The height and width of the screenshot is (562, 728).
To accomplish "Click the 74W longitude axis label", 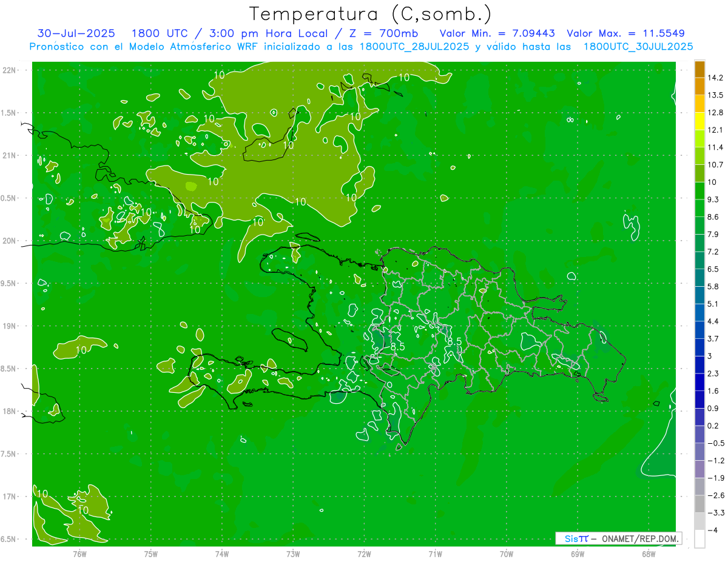I will point(222,554).
